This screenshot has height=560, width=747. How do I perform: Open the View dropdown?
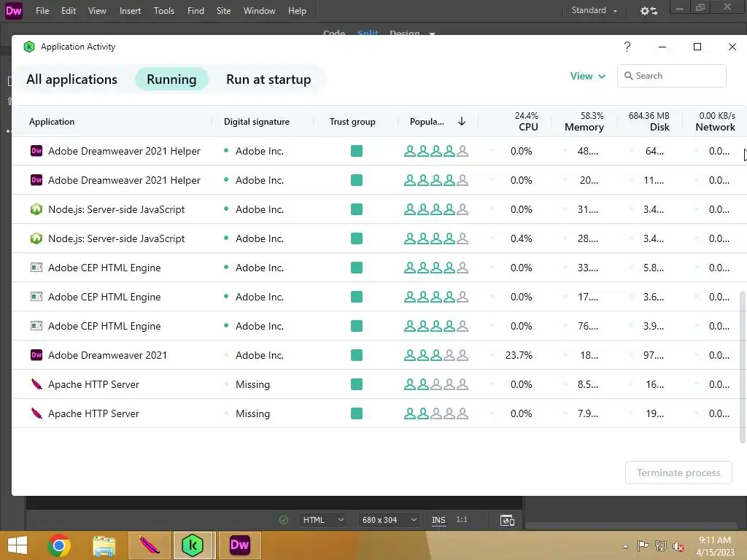587,76
